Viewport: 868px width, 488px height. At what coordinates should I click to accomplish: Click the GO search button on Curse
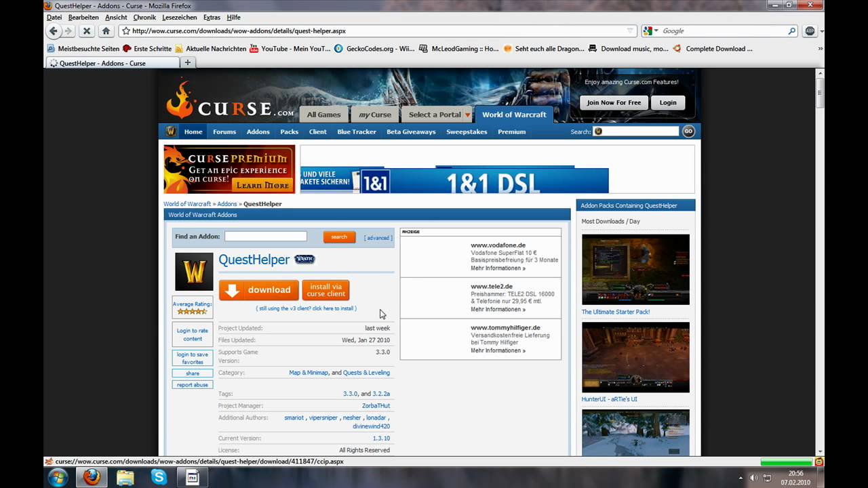pyautogui.click(x=688, y=131)
